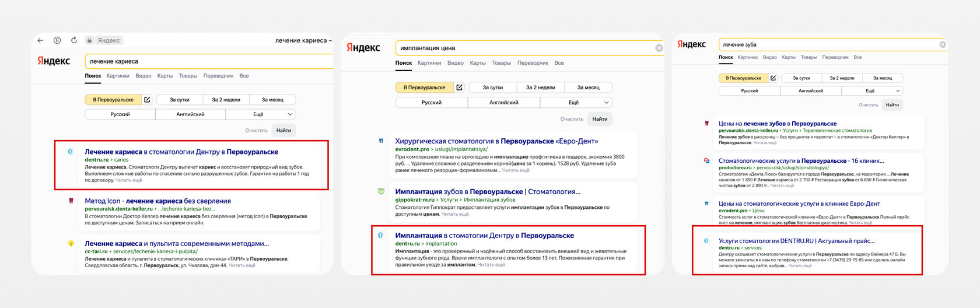Viewport: 980px width, 308px height.
Task: Select За месяц in лечение зуба window
Action: pos(882,78)
